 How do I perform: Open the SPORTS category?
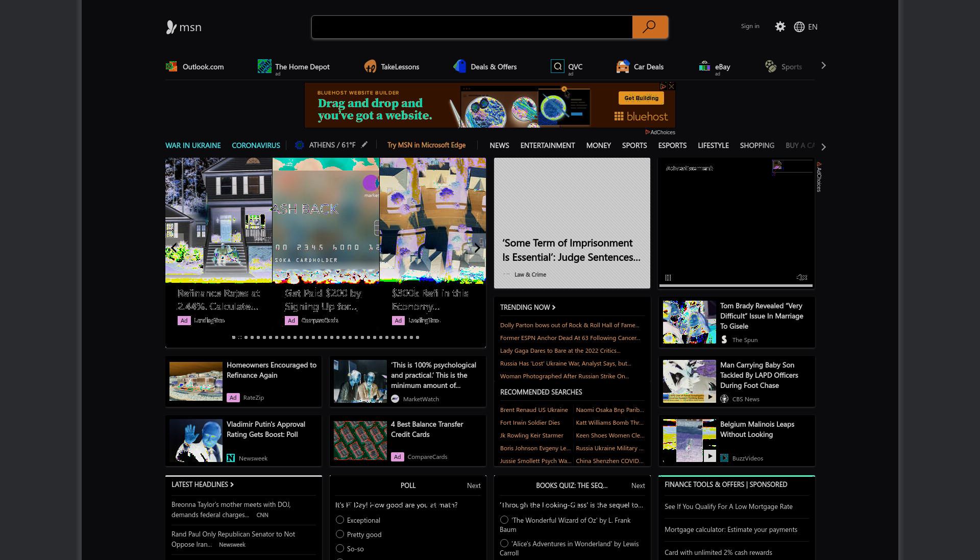point(634,145)
